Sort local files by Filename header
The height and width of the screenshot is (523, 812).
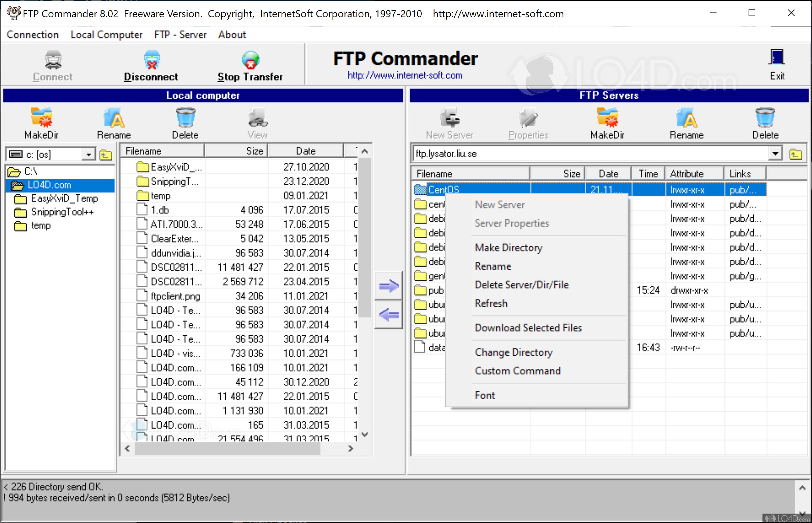tap(163, 151)
